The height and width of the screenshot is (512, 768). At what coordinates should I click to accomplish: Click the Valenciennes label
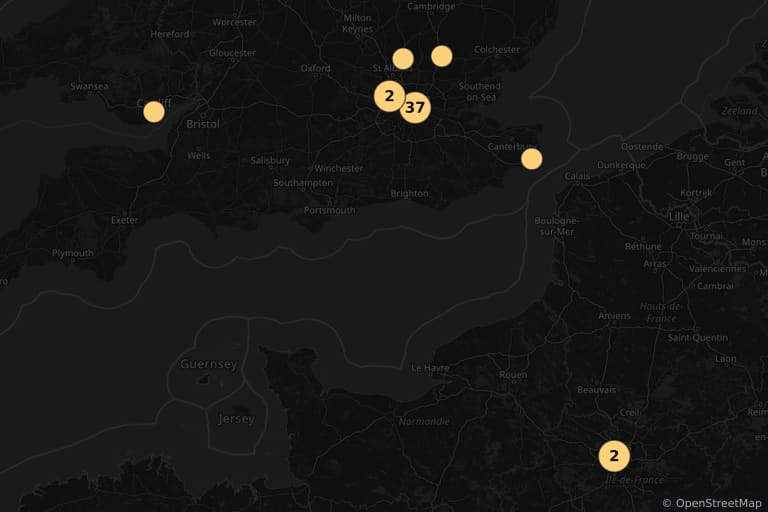click(x=718, y=268)
